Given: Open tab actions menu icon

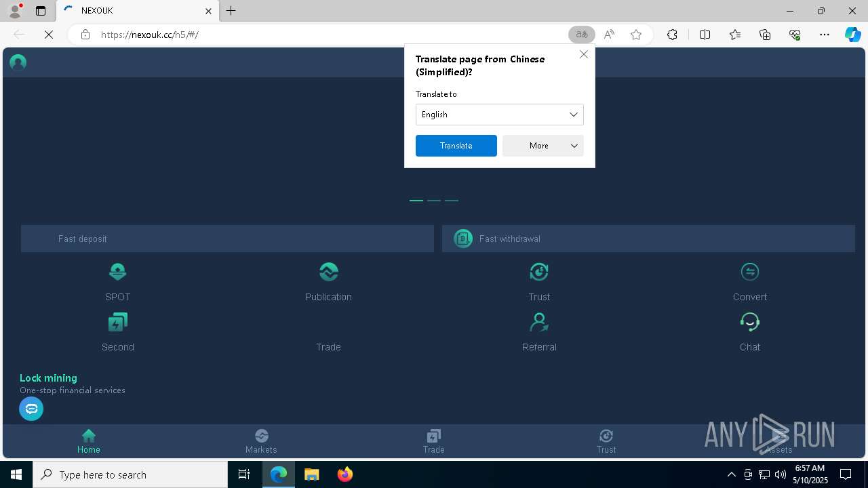Looking at the screenshot, I should (x=41, y=11).
